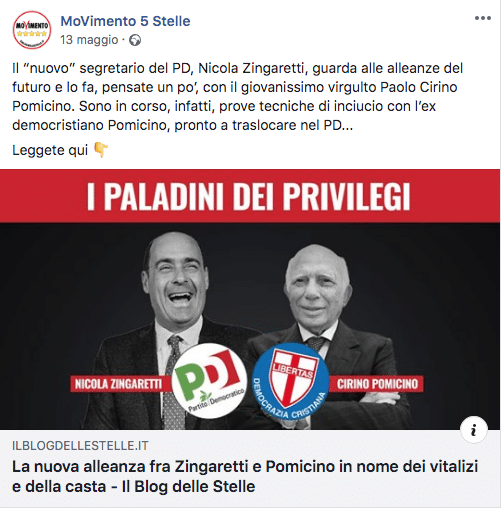Open the MoVimento 5 Stelle profile picture
Viewport: 501px width, 508px height.
32,30
